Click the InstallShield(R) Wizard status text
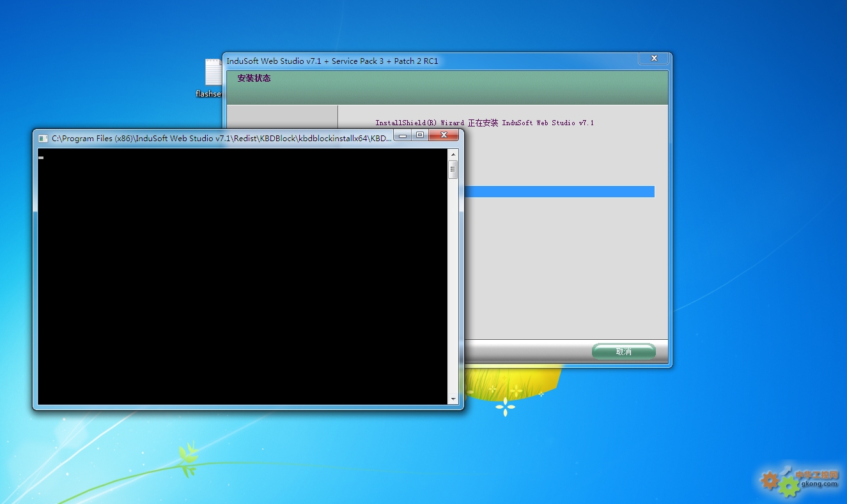This screenshot has height=504, width=847. point(485,123)
